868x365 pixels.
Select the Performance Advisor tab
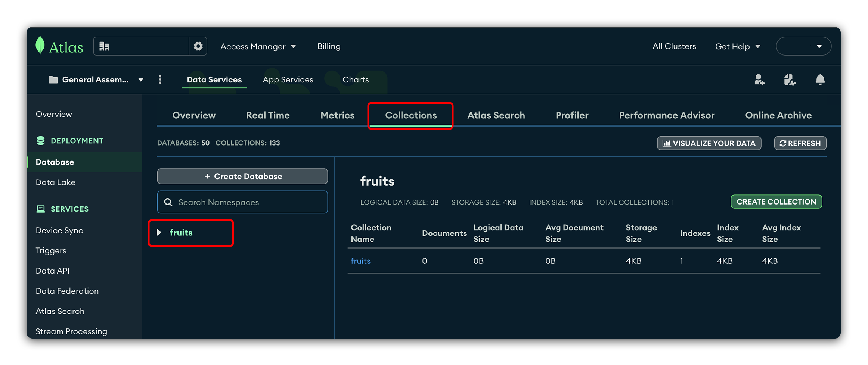[666, 115]
